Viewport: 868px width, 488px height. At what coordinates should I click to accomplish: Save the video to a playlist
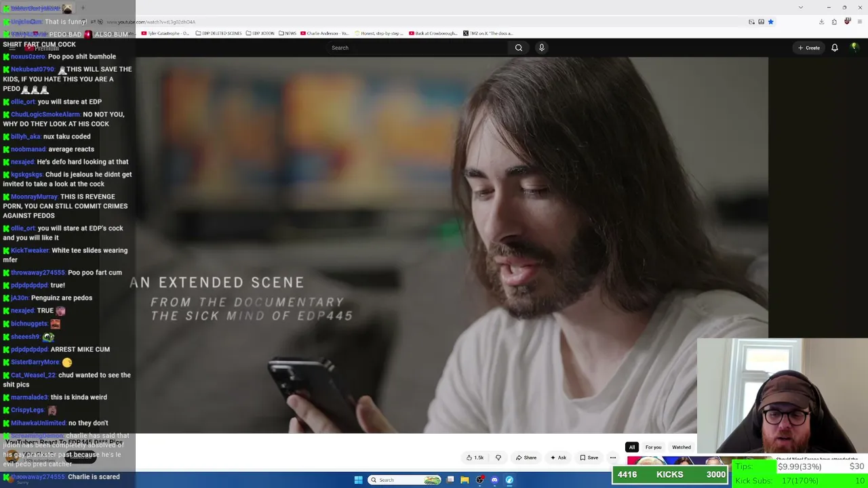[589, 457]
